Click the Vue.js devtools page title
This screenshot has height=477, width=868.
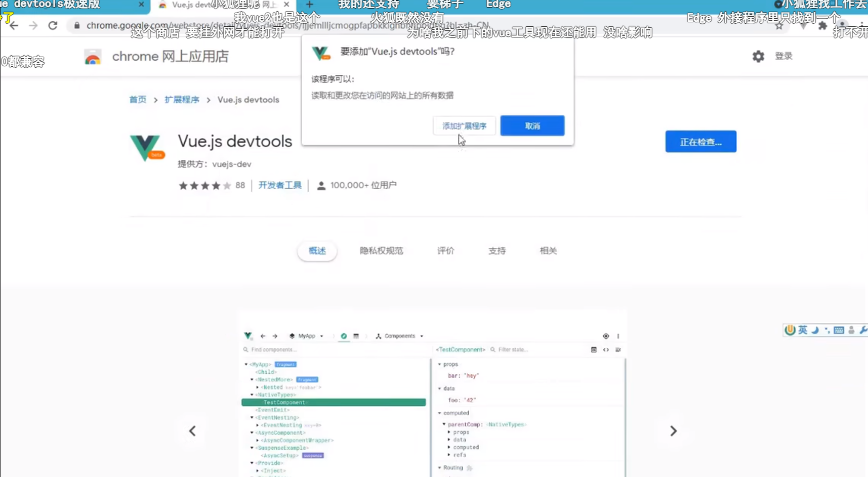click(235, 141)
